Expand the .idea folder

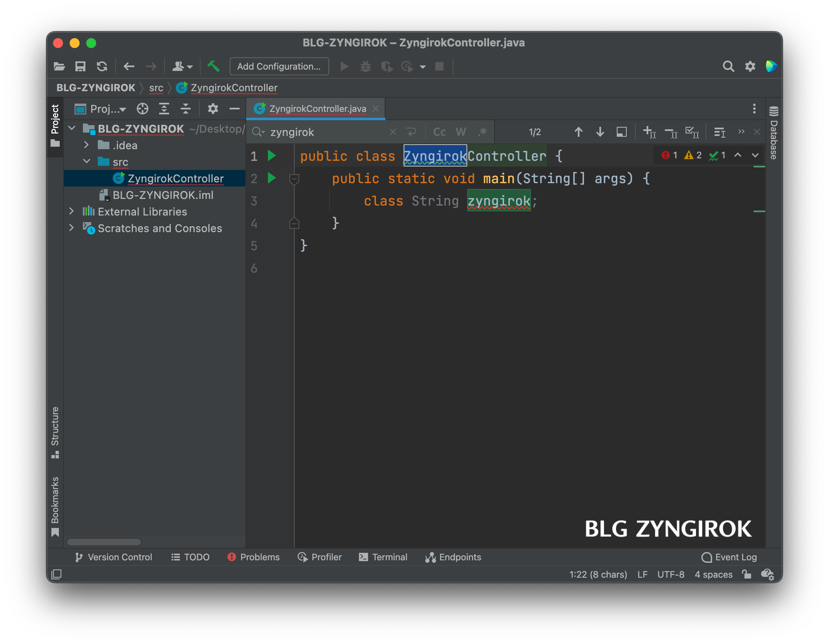[x=86, y=145]
